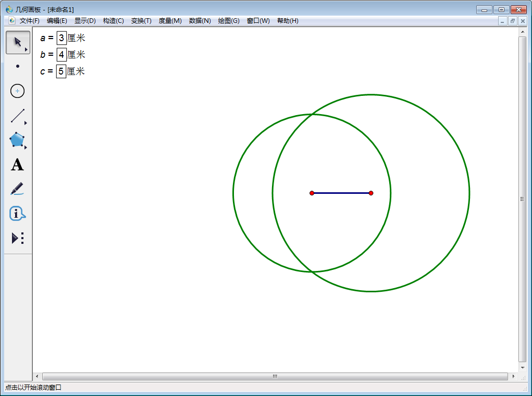Screen dimensions: 532x396
Task: Click the right red endpoint of segment
Action: tap(371, 193)
